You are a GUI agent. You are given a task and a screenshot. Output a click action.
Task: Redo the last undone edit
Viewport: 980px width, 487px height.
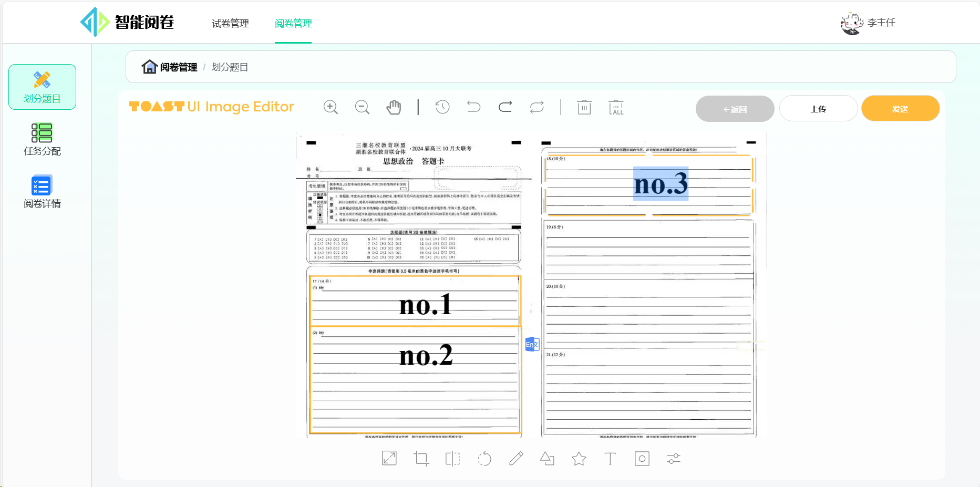[505, 107]
